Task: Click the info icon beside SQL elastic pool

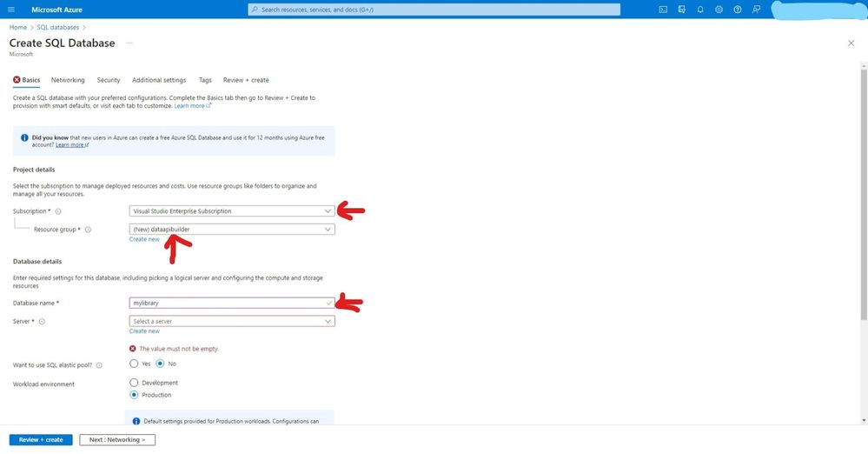Action: click(x=99, y=365)
